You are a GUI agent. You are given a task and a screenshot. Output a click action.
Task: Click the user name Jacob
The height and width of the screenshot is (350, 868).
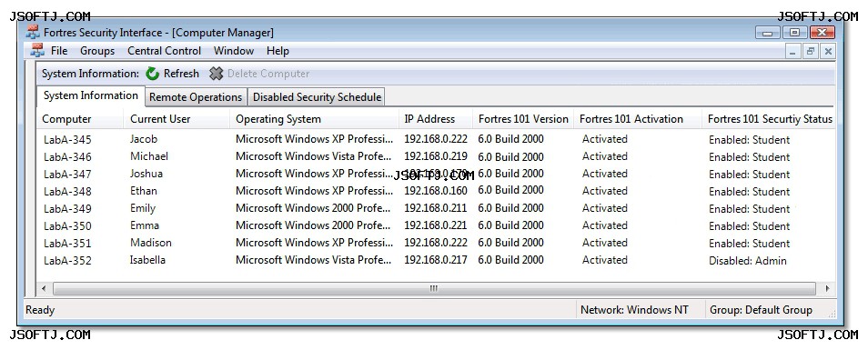coord(144,139)
